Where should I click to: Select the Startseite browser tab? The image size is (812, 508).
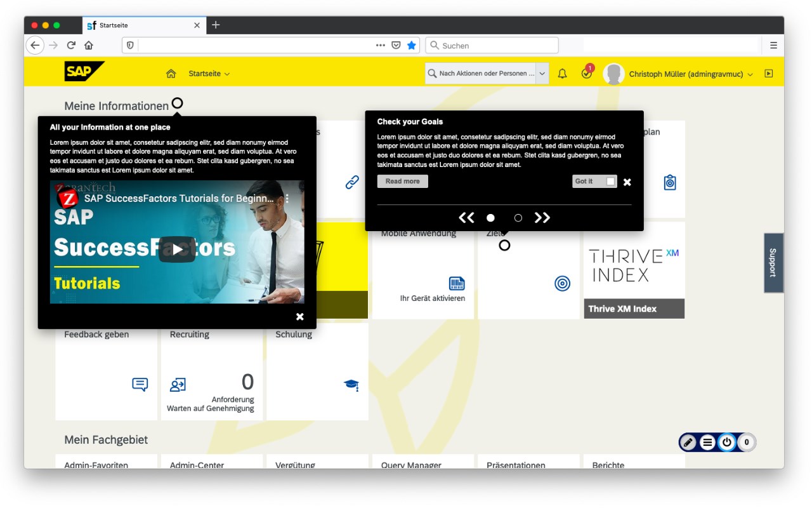point(144,25)
